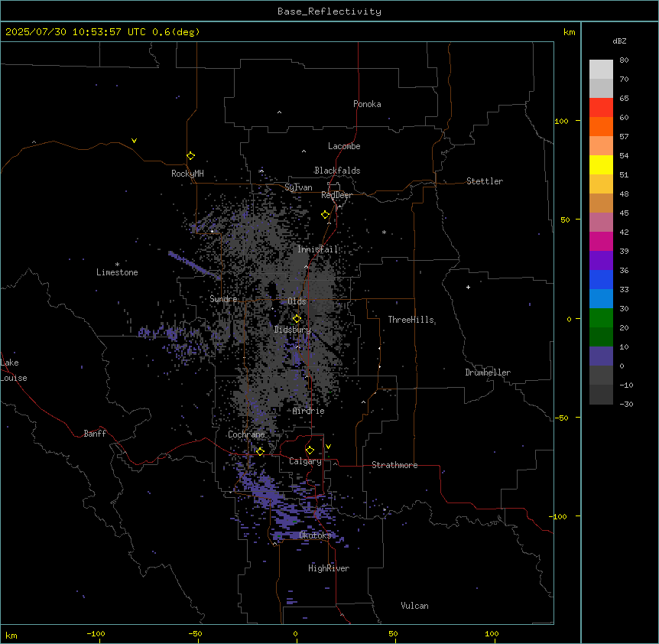Image resolution: width=659 pixels, height=644 pixels.
Task: Select the yellow diamond marker below RedDeer
Action: click(326, 215)
